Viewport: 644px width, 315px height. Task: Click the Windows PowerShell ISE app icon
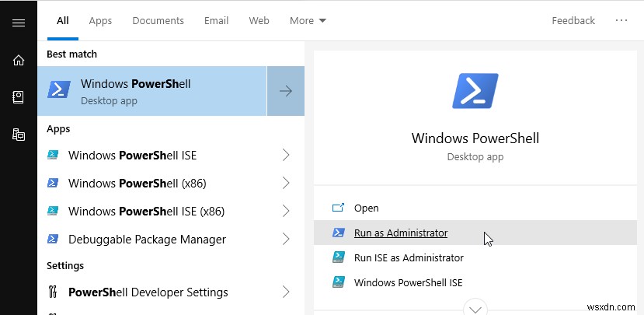(x=53, y=155)
